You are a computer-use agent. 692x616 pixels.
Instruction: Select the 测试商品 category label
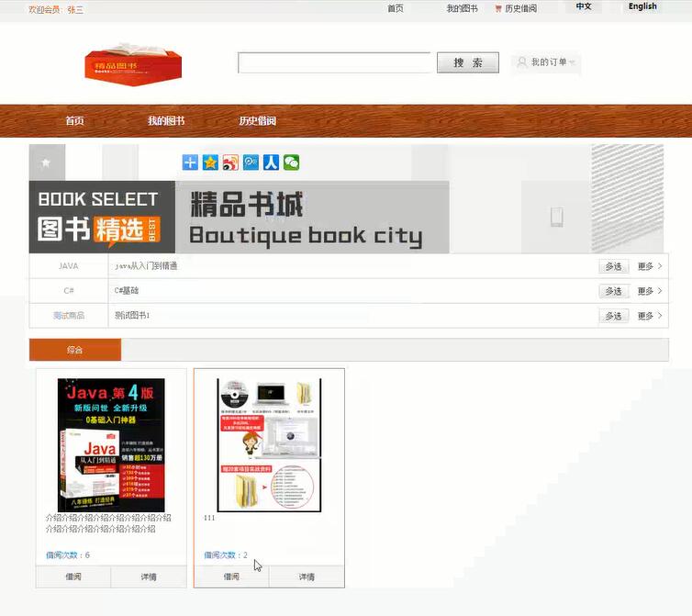tap(69, 315)
